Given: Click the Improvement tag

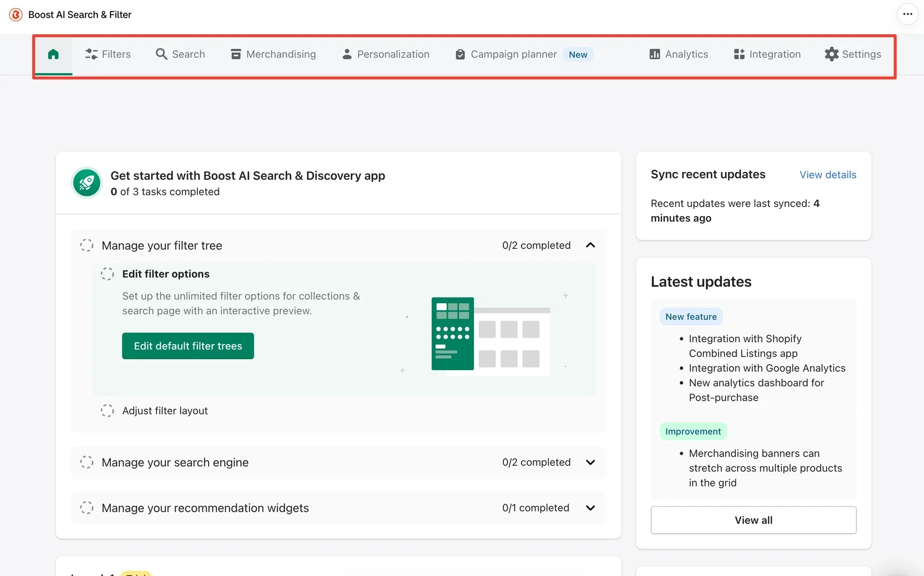Looking at the screenshot, I should [693, 431].
